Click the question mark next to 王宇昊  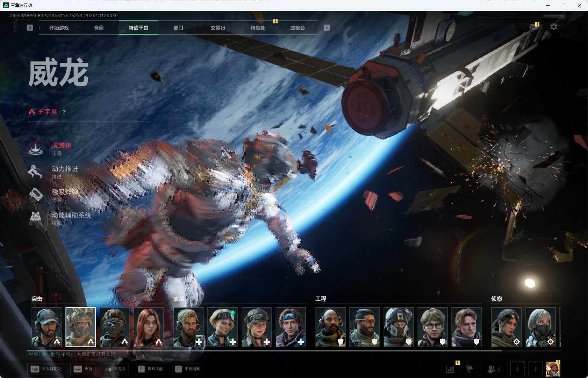[64, 112]
